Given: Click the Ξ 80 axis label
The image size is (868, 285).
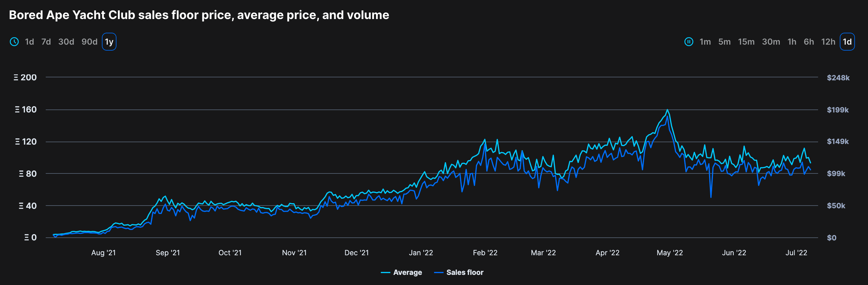Looking at the screenshot, I should tap(28, 174).
